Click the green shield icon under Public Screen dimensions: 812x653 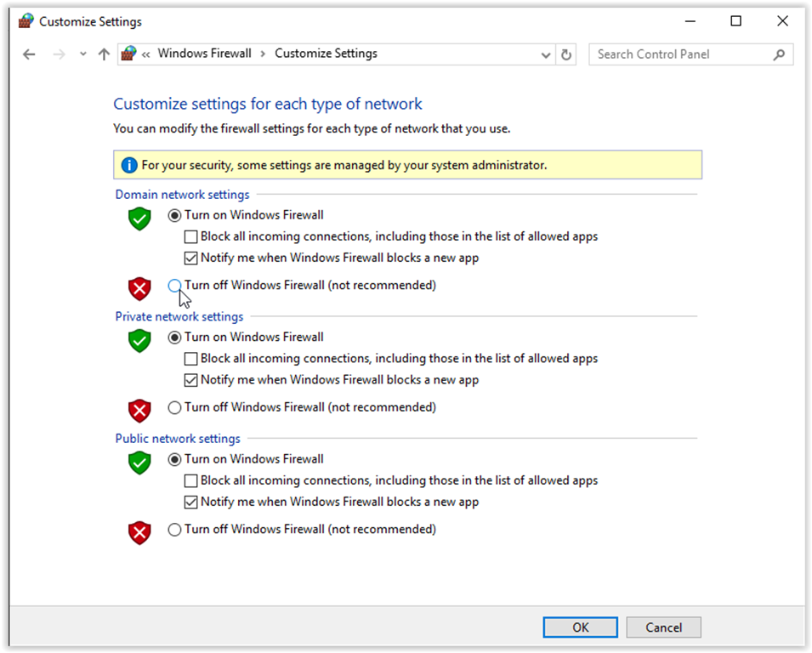pos(139,463)
